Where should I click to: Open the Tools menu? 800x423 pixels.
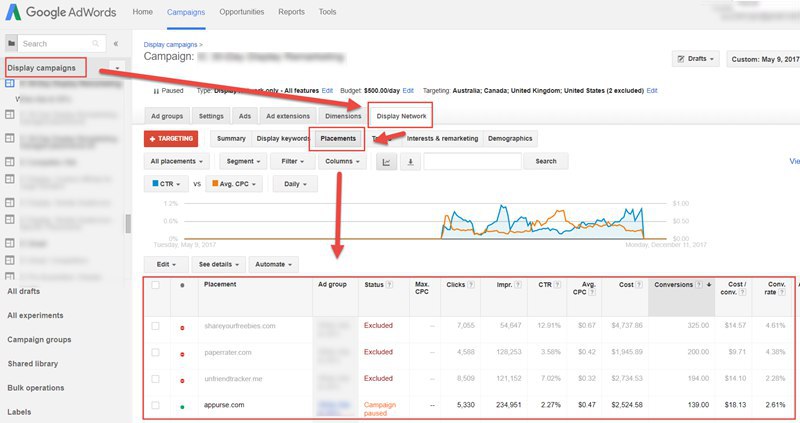point(328,12)
